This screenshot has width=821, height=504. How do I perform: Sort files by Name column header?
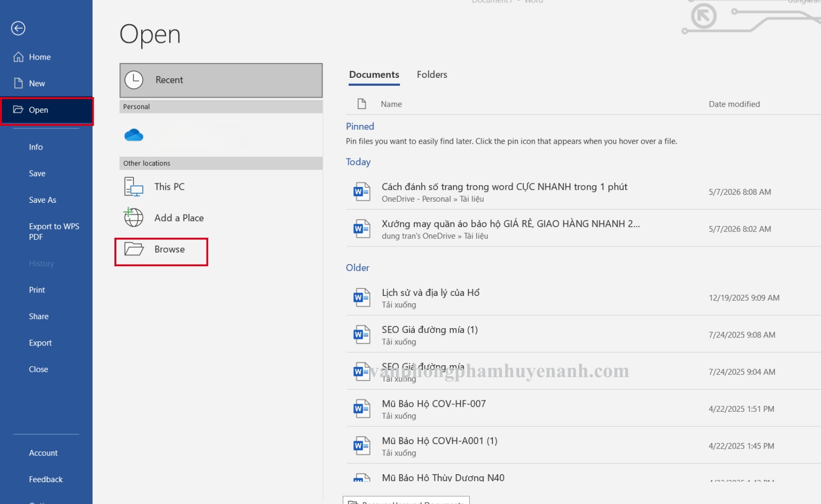point(391,104)
